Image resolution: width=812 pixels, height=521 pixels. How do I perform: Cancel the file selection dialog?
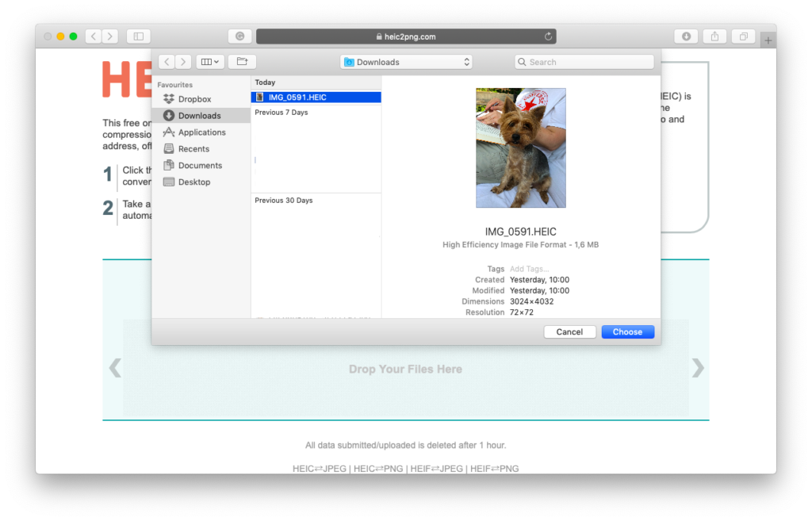(569, 332)
